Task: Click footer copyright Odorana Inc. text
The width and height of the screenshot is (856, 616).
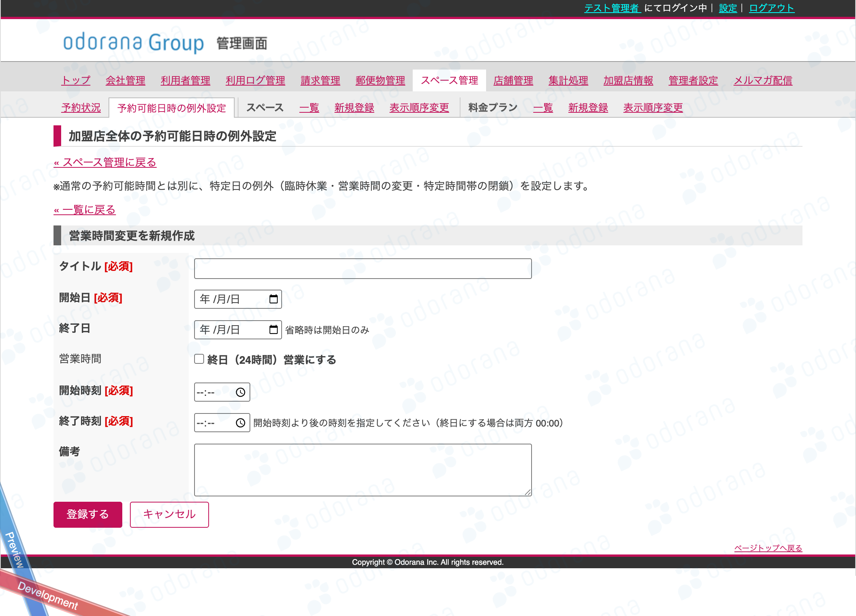Action: coord(428,562)
